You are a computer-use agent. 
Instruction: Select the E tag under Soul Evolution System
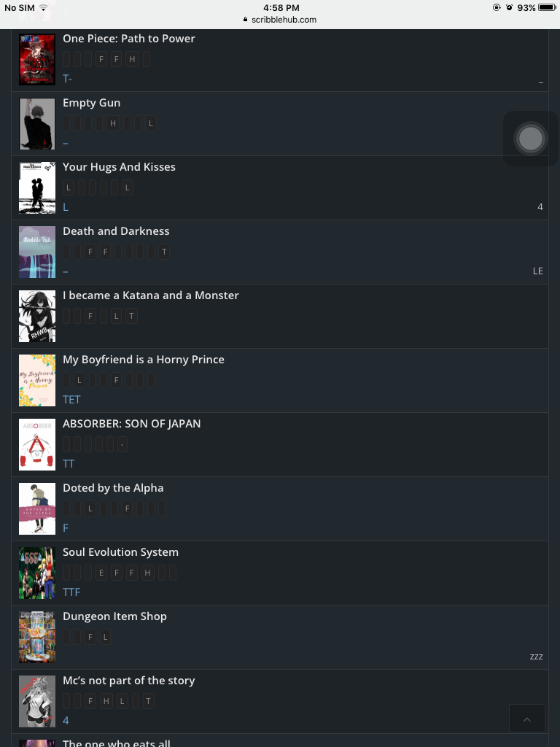pos(101,573)
